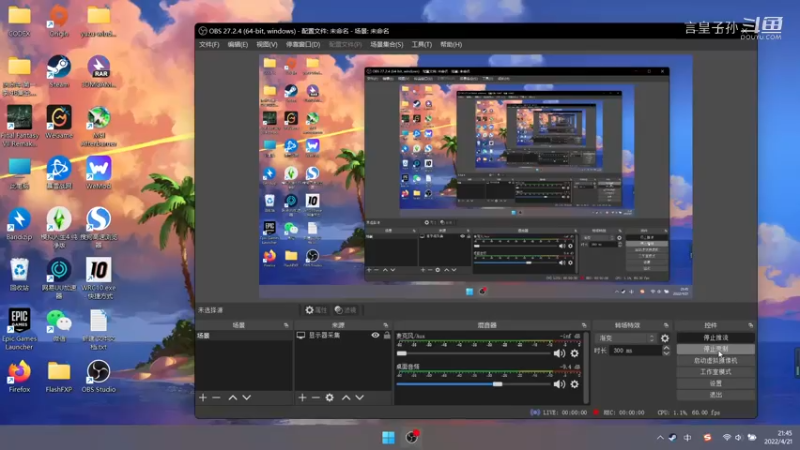Open the 视图(V) menu
This screenshot has height=450, width=800.
point(266,44)
